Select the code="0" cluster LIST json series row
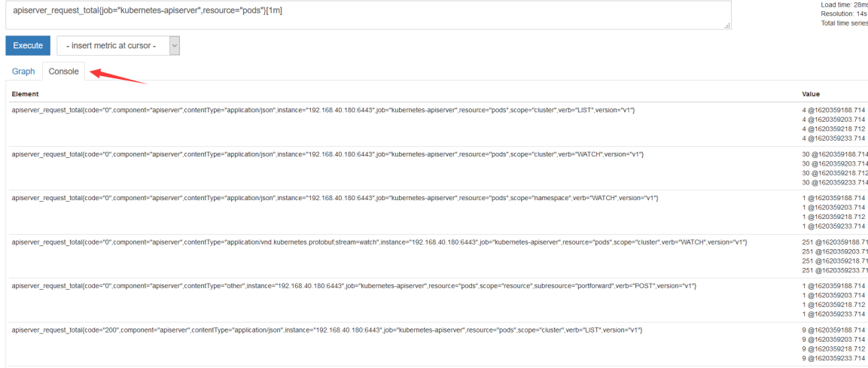 324,111
